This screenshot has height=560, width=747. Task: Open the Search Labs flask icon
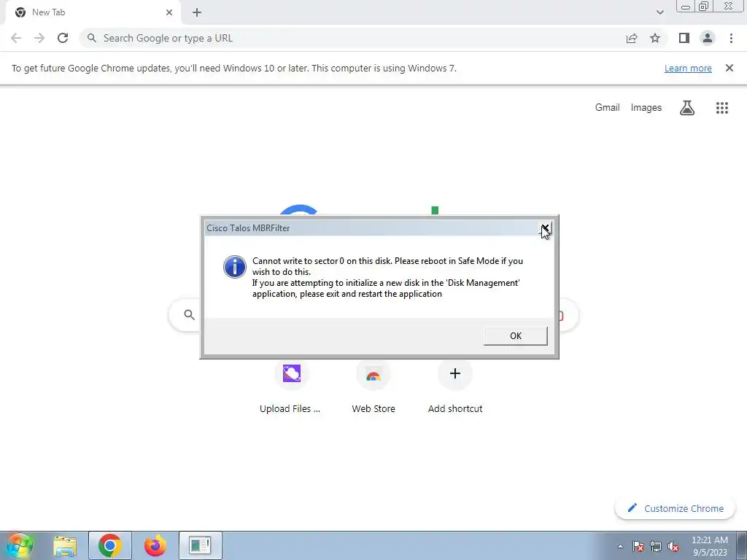687,108
